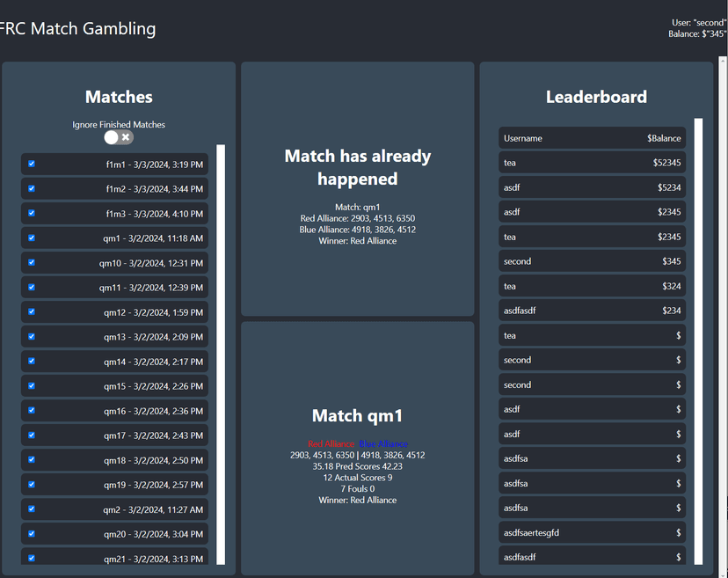Image resolution: width=728 pixels, height=578 pixels.
Task: Uncheck the f1m2 match checkbox
Action: pyautogui.click(x=32, y=188)
